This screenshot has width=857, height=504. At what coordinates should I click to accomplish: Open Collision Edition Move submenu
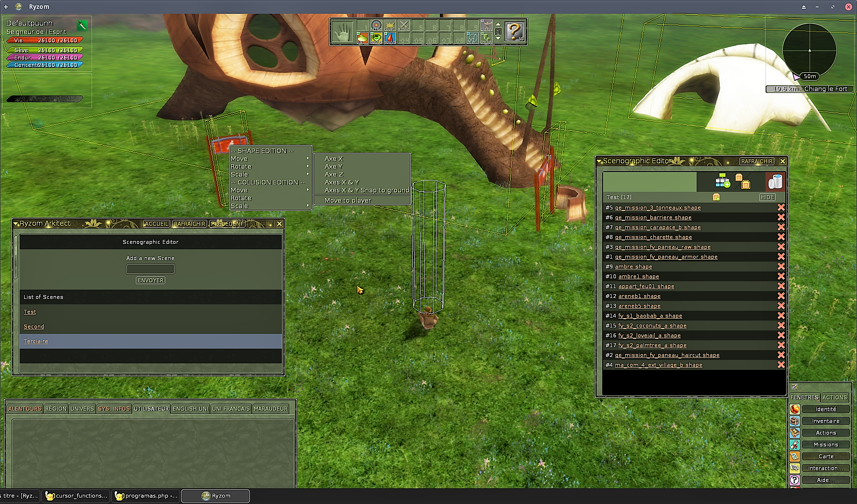(x=271, y=190)
